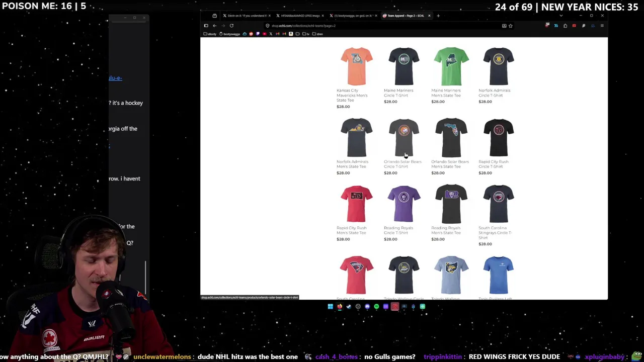The width and height of the screenshot is (644, 362).
Task: Click the dark Toledo Walleye Circle shirt image
Action: 404,275
